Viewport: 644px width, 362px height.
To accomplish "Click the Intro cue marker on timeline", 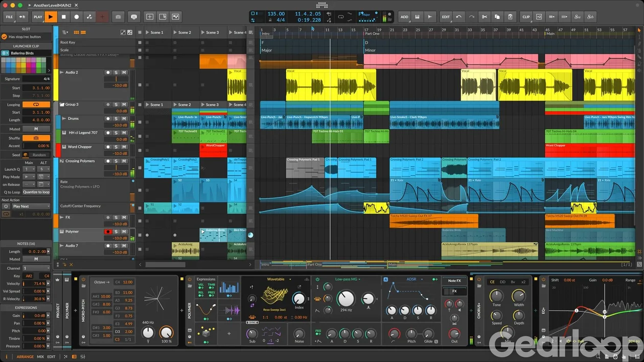I will click(x=266, y=34).
